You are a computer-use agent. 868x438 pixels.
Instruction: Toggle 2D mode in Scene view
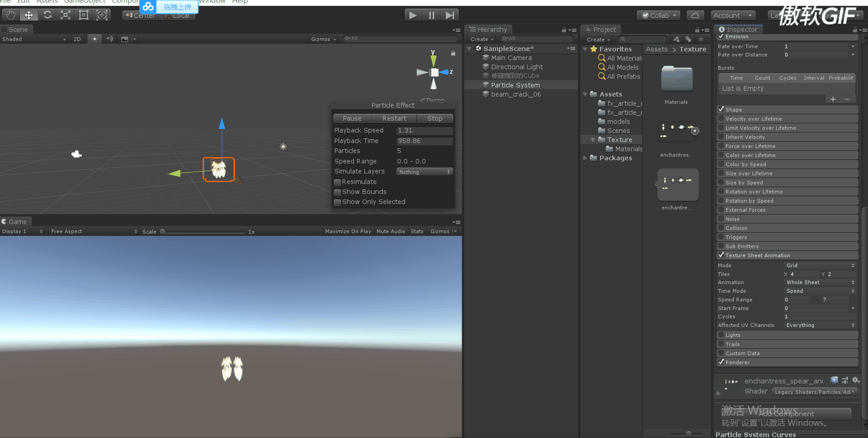77,39
